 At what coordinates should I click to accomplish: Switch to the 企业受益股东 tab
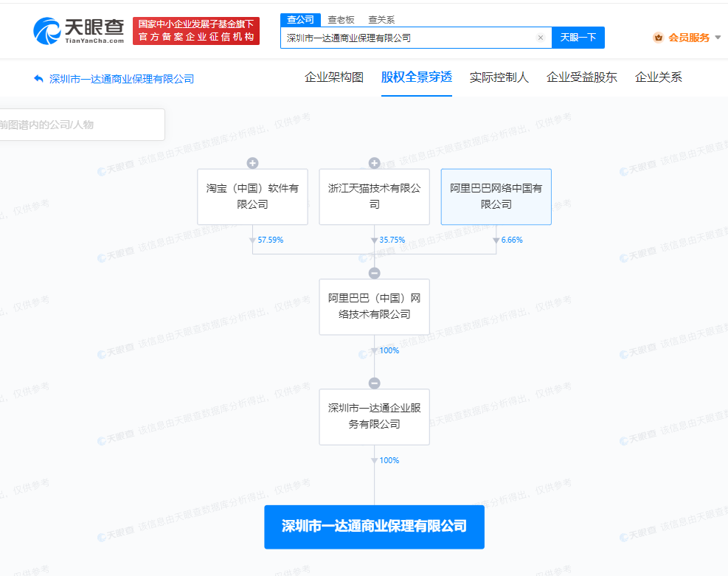click(x=582, y=77)
